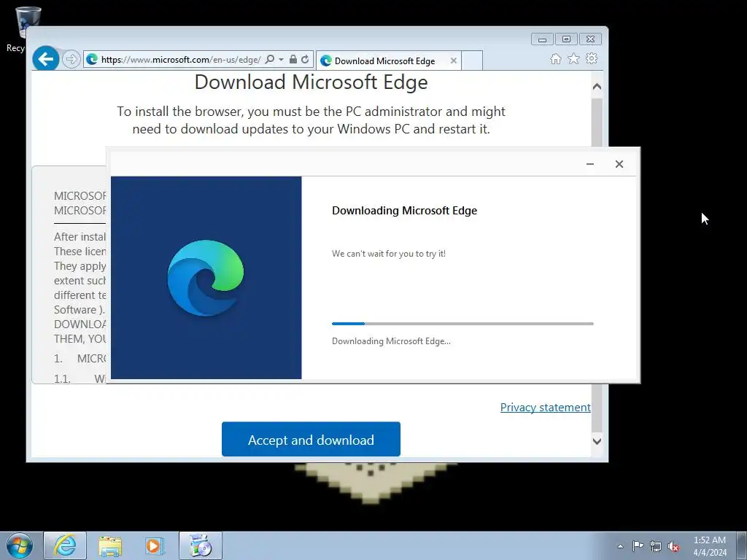Select the Download Microsoft Edge tab
Image resolution: width=747 pixels, height=560 pixels.
(384, 61)
